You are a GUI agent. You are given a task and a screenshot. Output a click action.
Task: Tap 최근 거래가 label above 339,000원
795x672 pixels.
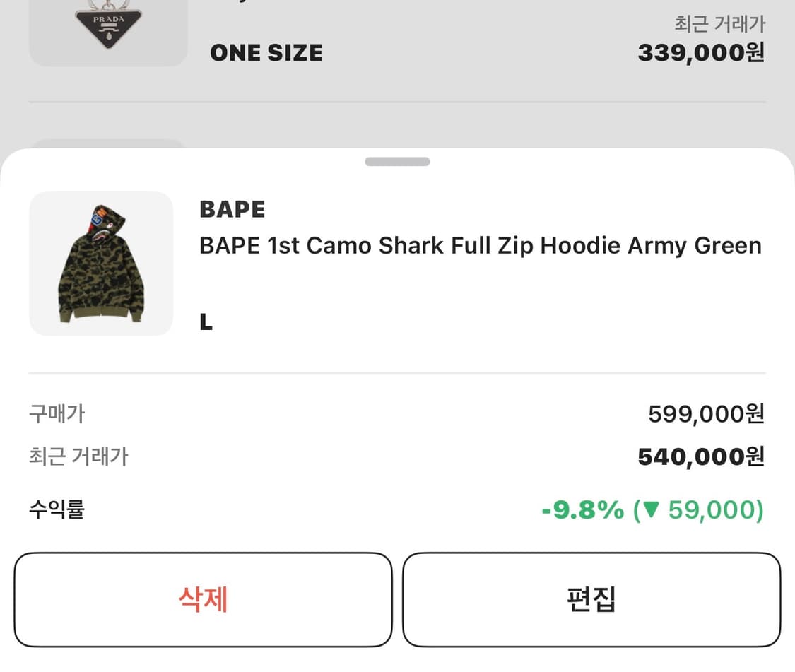click(719, 24)
